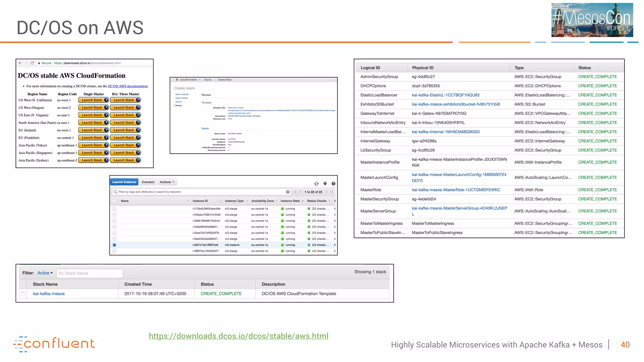Open the Instance Type column dropdown arrow
This screenshot has height=362, width=644.
247,201
